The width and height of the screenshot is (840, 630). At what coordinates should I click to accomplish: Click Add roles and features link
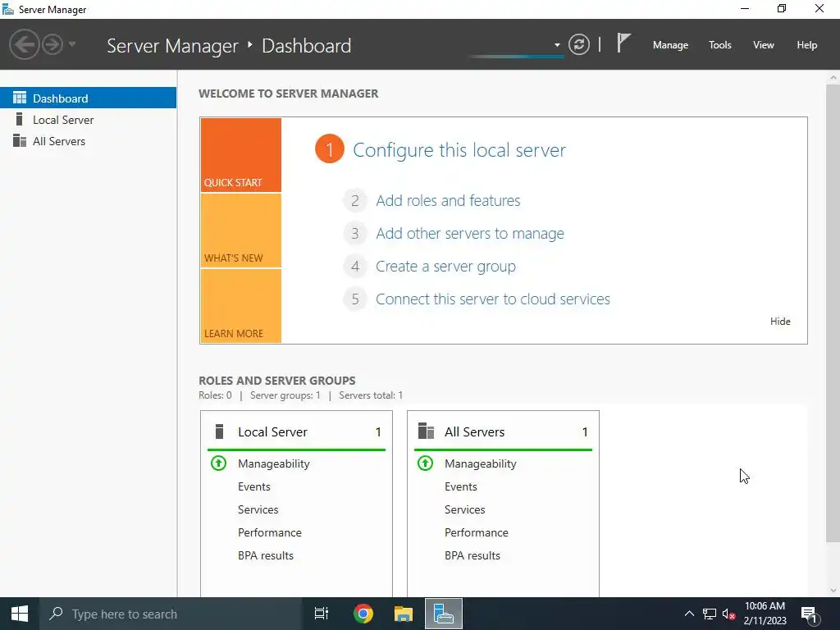coord(448,200)
